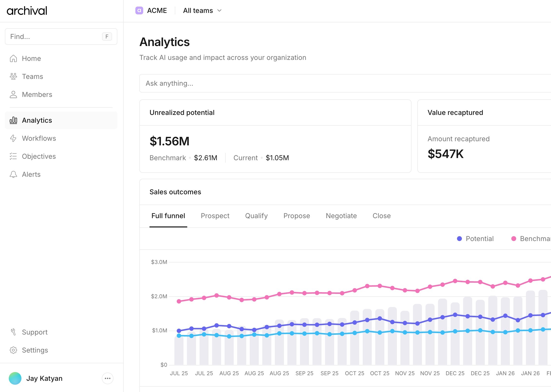551x392 pixels.
Task: Click the Alerts bell icon
Action: [13, 174]
